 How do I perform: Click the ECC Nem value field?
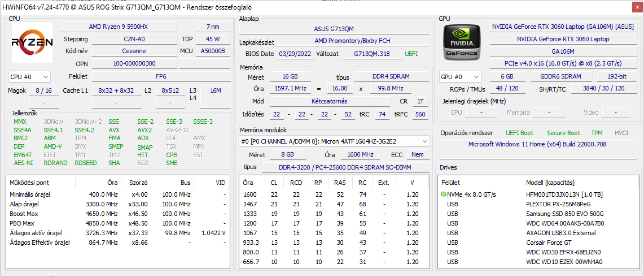point(418,154)
